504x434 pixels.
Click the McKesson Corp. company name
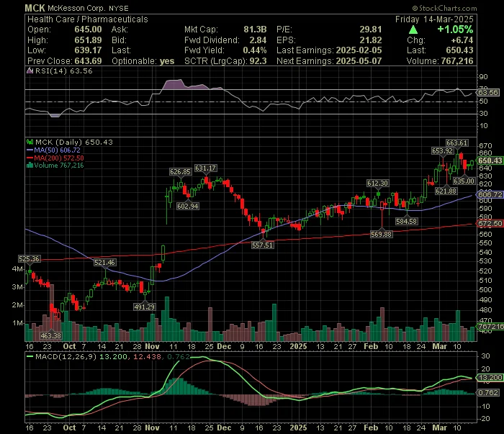pos(76,9)
